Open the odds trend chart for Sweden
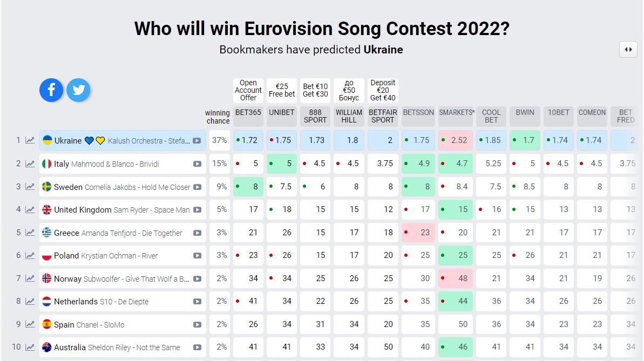This screenshot has height=361, width=644. [30, 187]
